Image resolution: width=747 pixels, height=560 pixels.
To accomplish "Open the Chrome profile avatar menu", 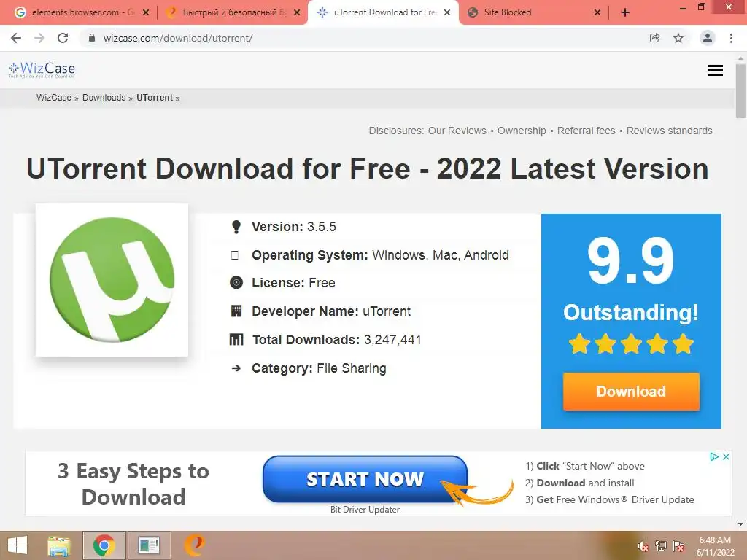I will point(708,38).
